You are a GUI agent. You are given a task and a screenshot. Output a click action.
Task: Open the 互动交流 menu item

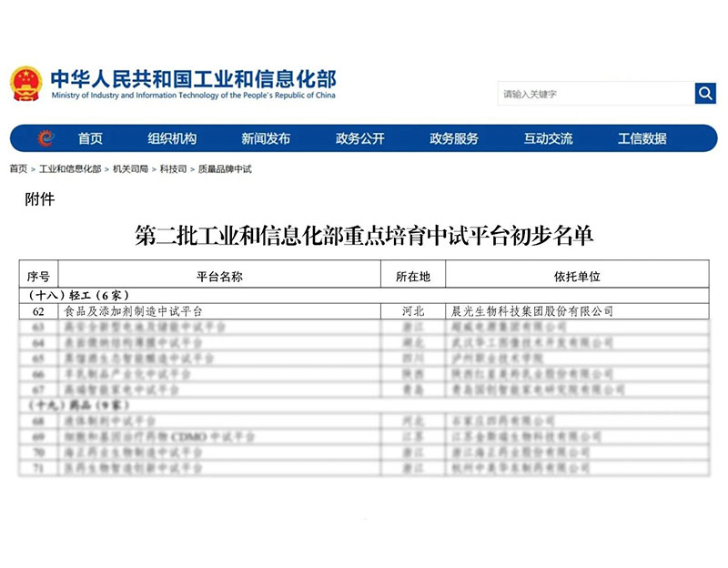[x=548, y=138]
